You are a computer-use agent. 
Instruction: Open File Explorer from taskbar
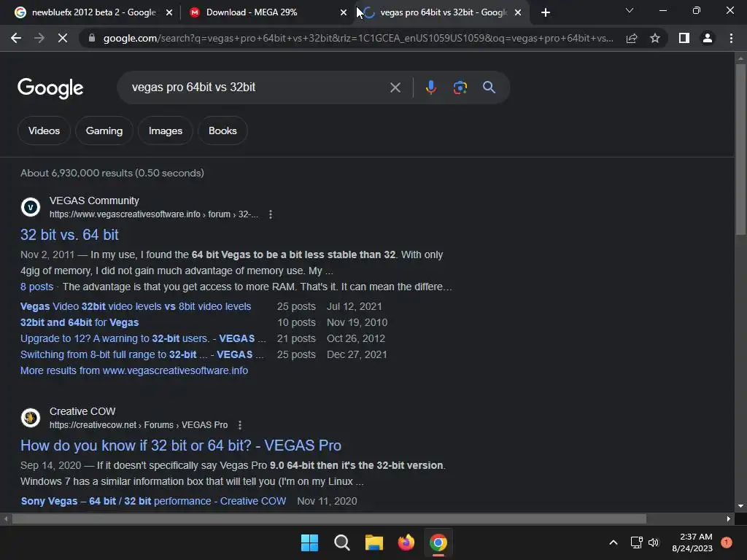coord(374,542)
